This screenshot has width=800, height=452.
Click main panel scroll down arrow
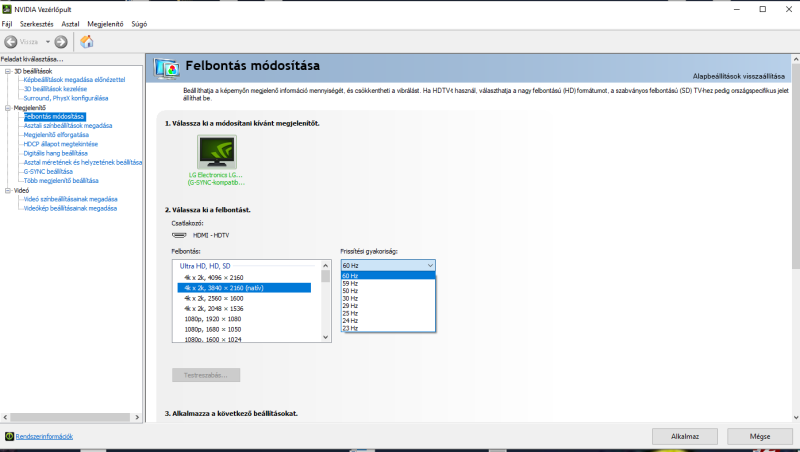tap(795, 417)
